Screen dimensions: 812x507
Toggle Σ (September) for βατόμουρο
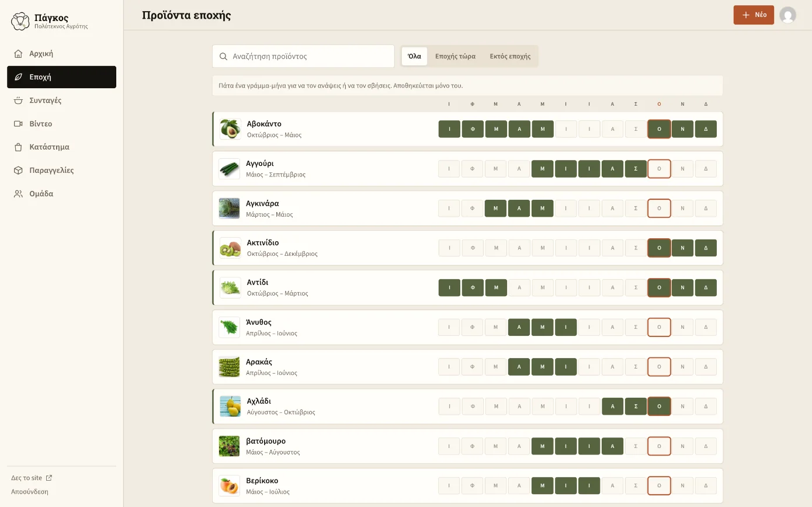[636, 446]
